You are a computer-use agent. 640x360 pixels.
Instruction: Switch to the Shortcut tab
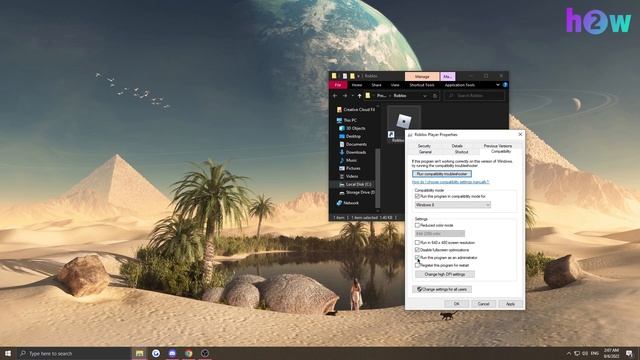(x=461, y=152)
